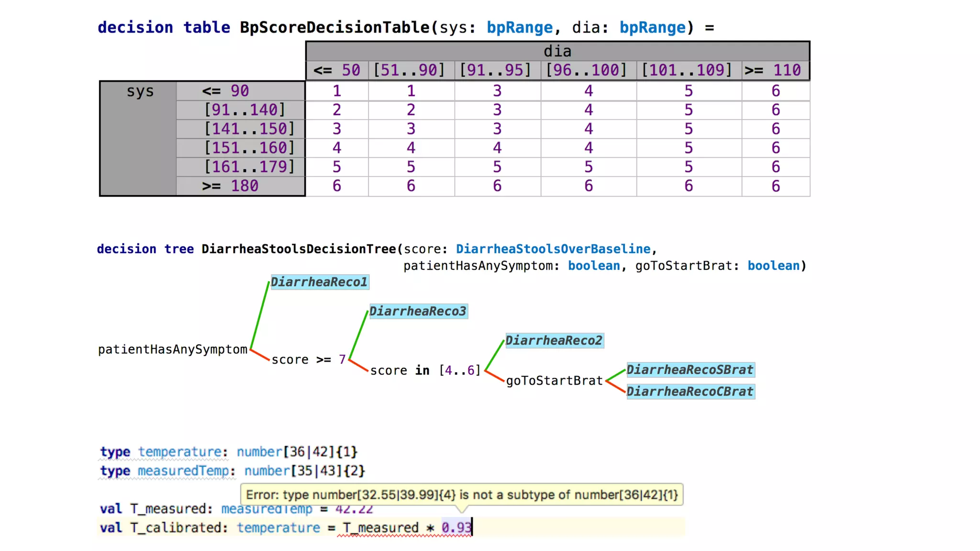Select cell value 5 at sys [151..160], dia [101..109]
Viewport: 980px width, 551px height.
(689, 148)
